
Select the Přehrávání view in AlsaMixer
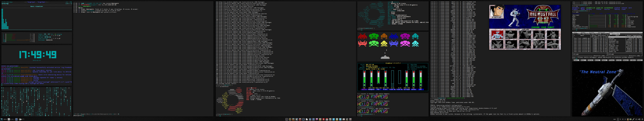point(373,68)
